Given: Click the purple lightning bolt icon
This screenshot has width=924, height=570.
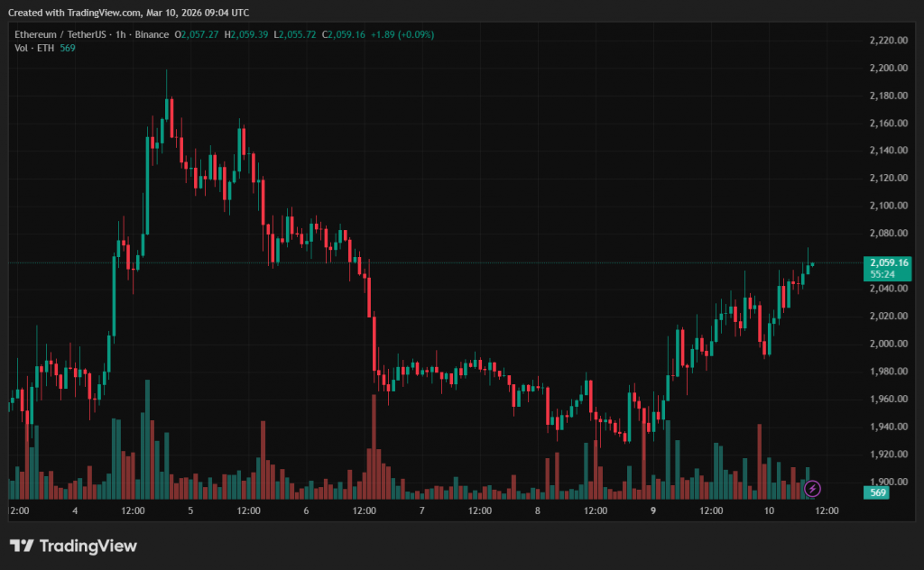Looking at the screenshot, I should [x=812, y=489].
